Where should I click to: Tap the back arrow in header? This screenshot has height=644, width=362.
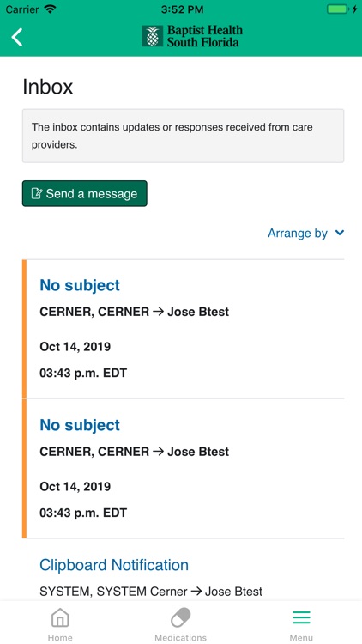click(x=17, y=37)
